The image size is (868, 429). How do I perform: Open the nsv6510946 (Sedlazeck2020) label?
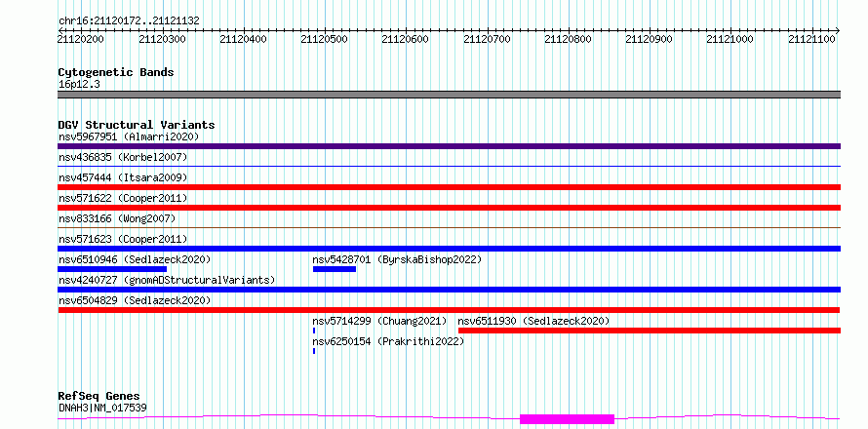click(135, 259)
